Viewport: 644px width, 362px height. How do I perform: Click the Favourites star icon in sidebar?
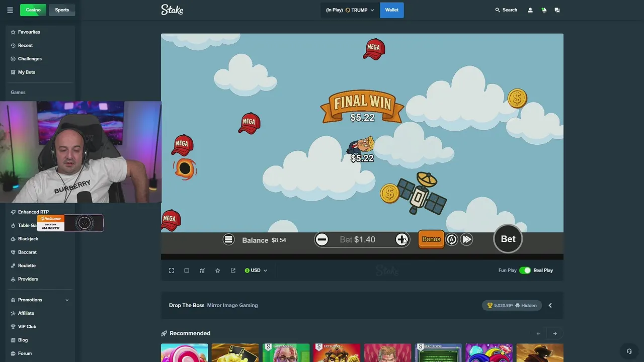[x=13, y=32]
